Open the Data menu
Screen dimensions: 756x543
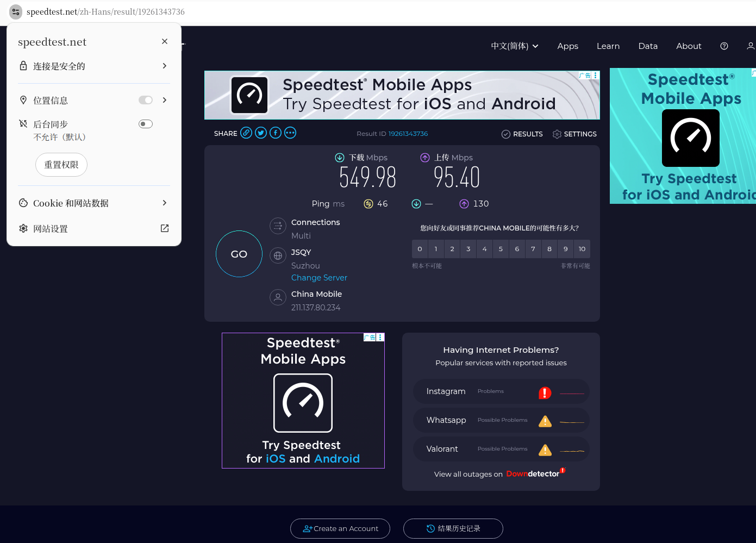pos(648,46)
